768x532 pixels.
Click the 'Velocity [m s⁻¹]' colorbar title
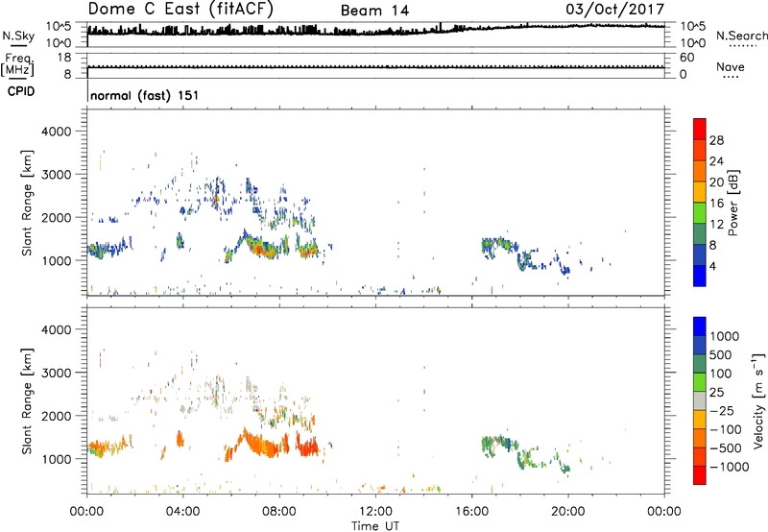coord(758,400)
